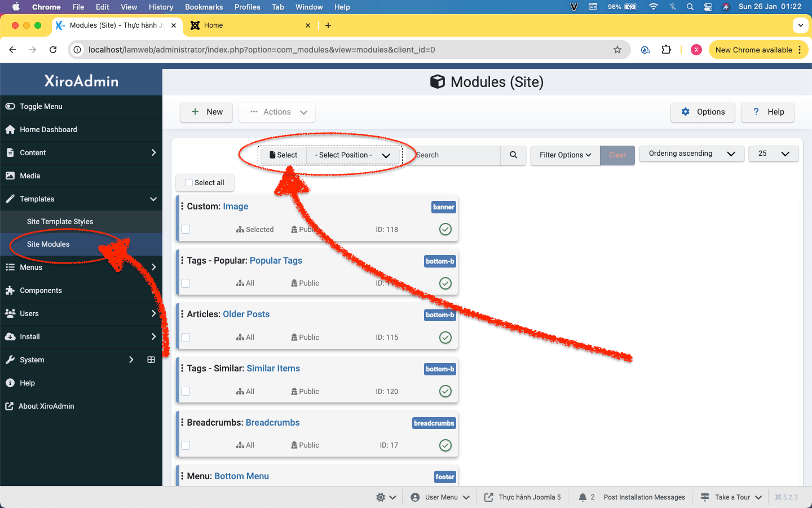Open the 25 list limit dropdown
812x508 pixels.
tap(774, 154)
